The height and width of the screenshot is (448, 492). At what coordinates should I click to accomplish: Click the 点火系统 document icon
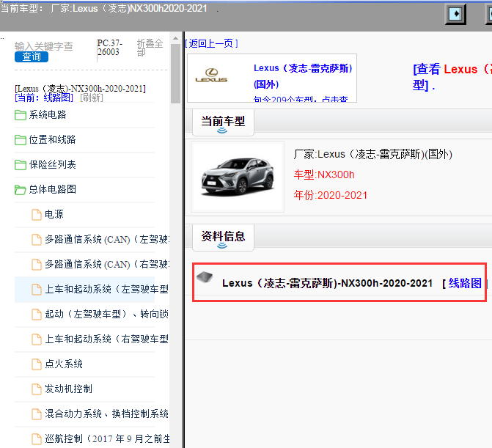37,364
